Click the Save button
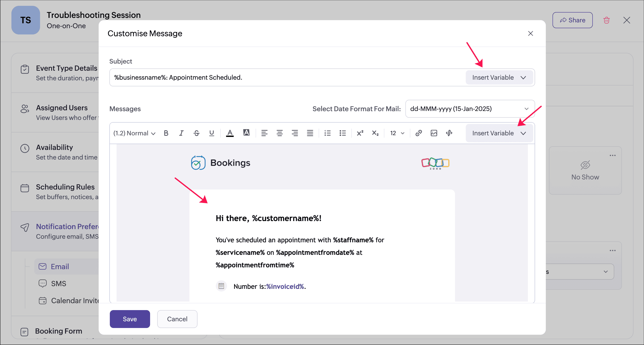 tap(130, 319)
